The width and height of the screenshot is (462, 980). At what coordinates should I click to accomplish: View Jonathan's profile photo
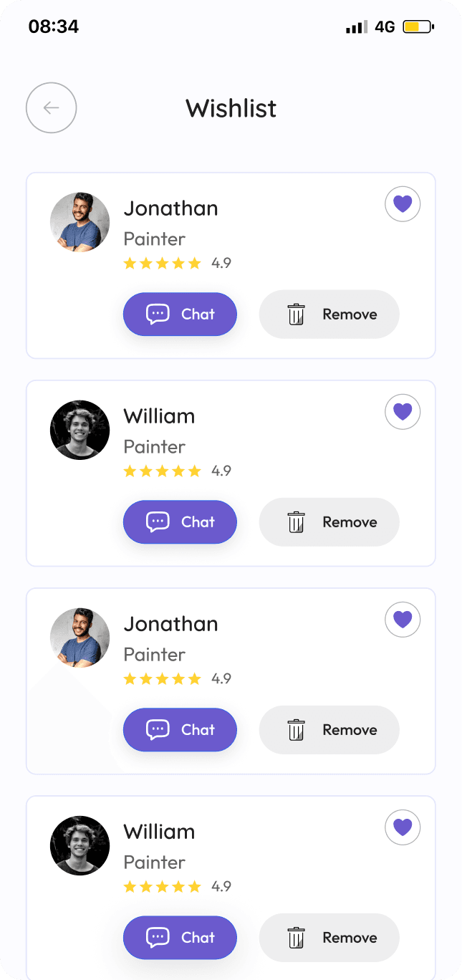pos(80,222)
